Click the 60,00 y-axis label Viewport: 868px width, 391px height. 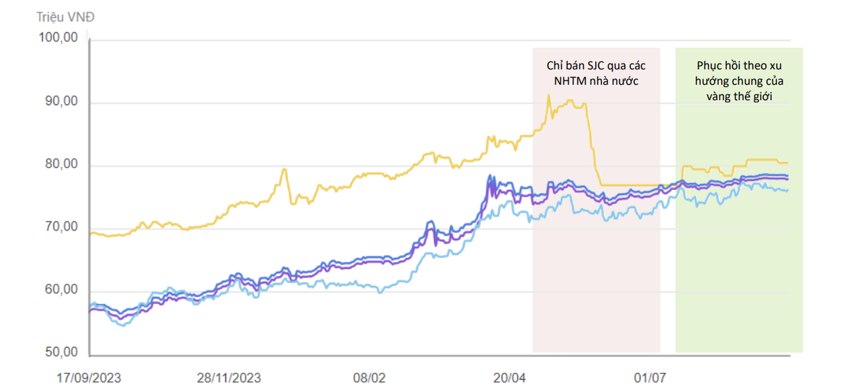pyautogui.click(x=60, y=290)
